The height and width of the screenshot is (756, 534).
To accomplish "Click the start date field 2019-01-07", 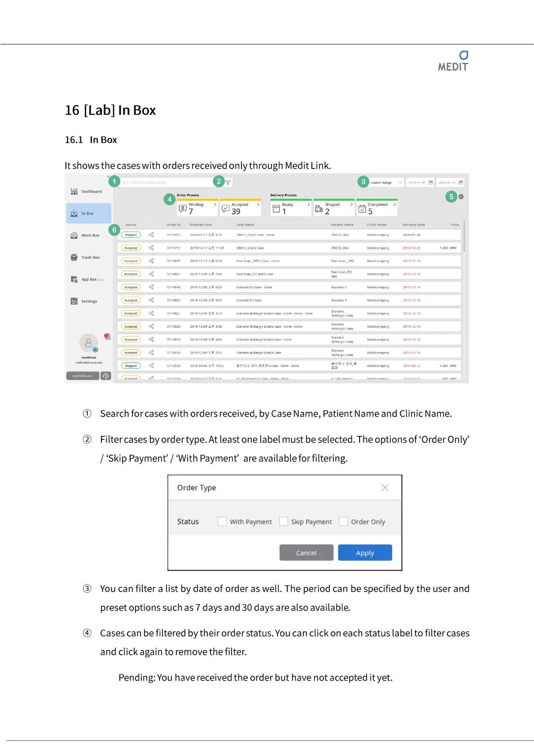I will pyautogui.click(x=420, y=183).
